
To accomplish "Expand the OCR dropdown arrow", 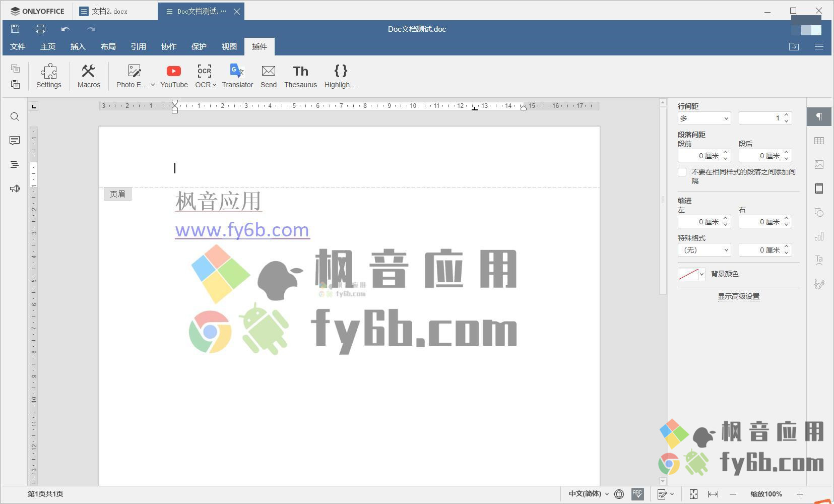I will tap(214, 85).
